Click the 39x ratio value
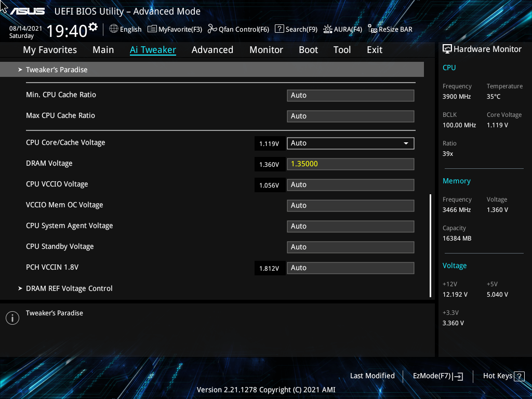This screenshot has width=532, height=399. point(447,154)
